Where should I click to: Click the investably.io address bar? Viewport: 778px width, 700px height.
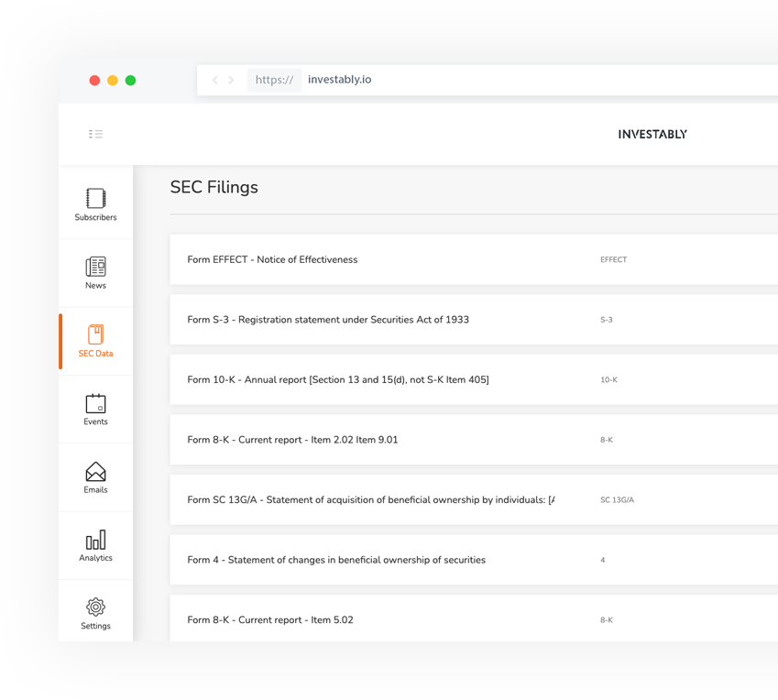point(339,80)
